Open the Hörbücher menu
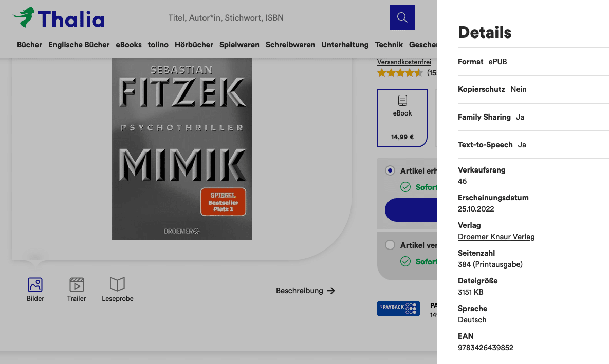This screenshot has width=609, height=364. (194, 45)
